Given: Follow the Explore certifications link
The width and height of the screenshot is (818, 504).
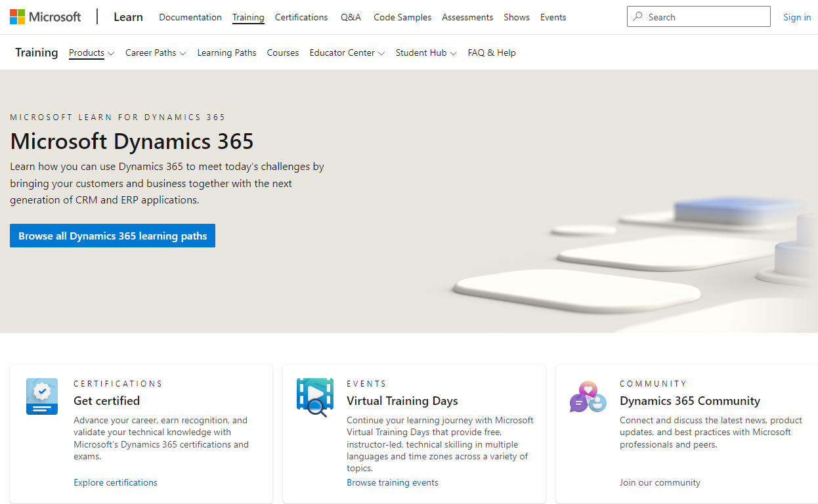Looking at the screenshot, I should click(x=116, y=483).
